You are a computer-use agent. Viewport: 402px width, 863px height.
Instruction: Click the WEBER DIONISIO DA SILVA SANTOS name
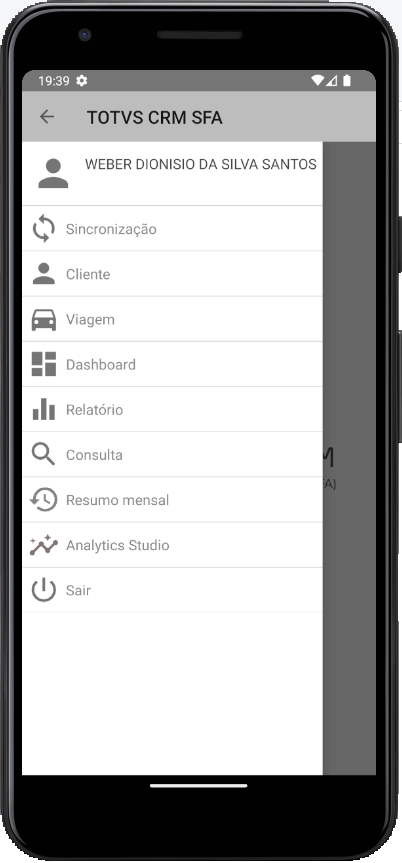click(x=200, y=164)
